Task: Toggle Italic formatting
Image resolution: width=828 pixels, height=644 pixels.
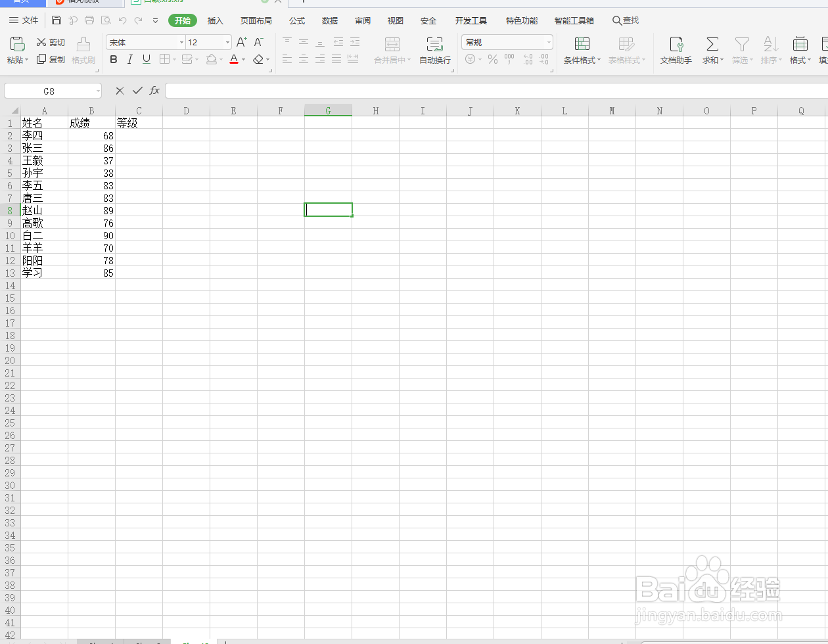Action: coord(129,59)
